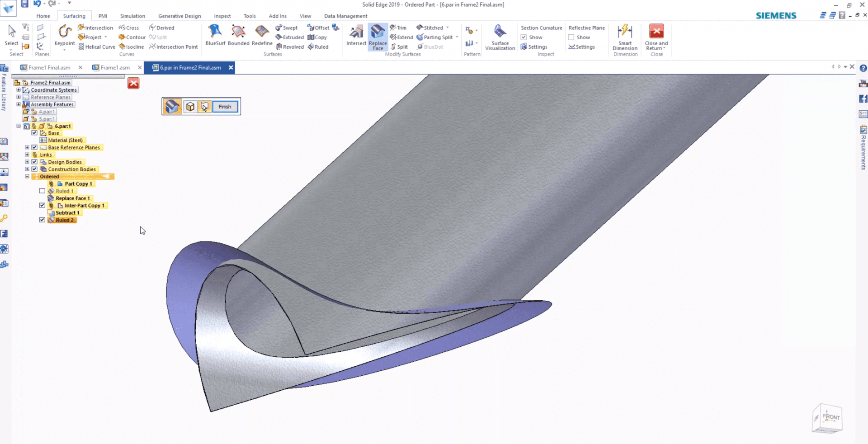Select the Ruled surface command

[319, 47]
